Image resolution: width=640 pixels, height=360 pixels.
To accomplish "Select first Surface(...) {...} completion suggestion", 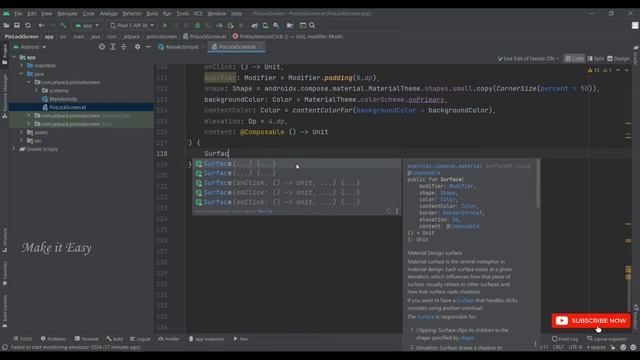I will [297, 164].
